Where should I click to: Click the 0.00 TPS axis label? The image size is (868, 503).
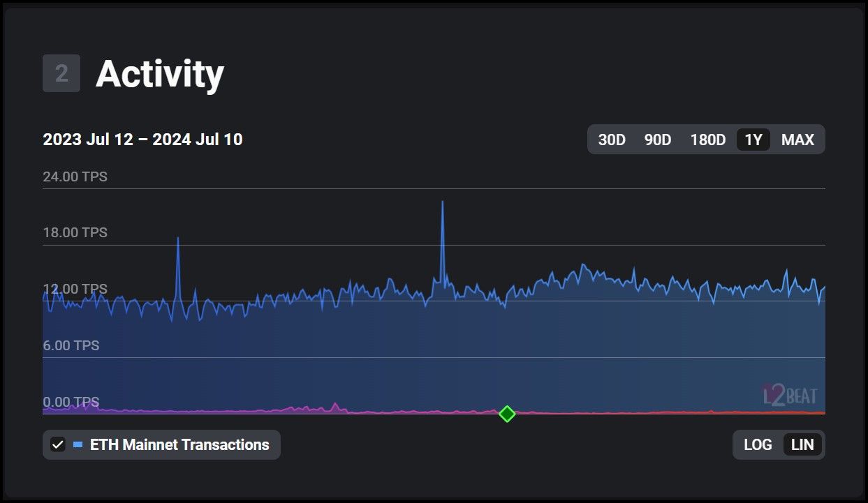coord(71,402)
